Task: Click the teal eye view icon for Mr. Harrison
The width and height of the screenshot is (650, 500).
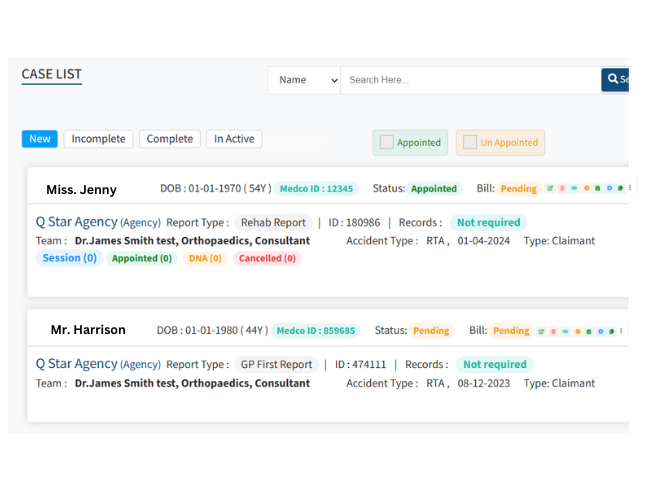Action: [x=565, y=331]
